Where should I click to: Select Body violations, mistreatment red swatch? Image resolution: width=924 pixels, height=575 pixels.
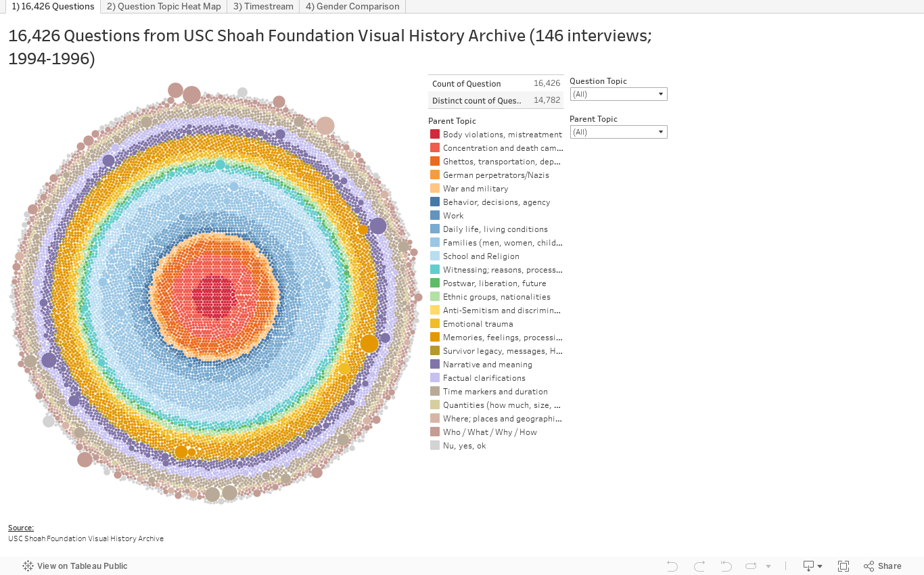pyautogui.click(x=435, y=135)
